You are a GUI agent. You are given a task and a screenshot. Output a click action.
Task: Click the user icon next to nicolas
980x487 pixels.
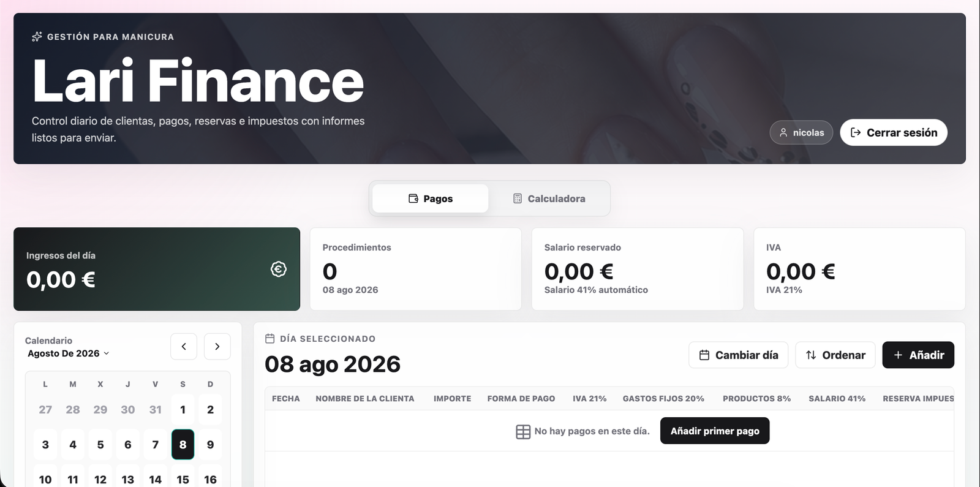[x=783, y=132]
